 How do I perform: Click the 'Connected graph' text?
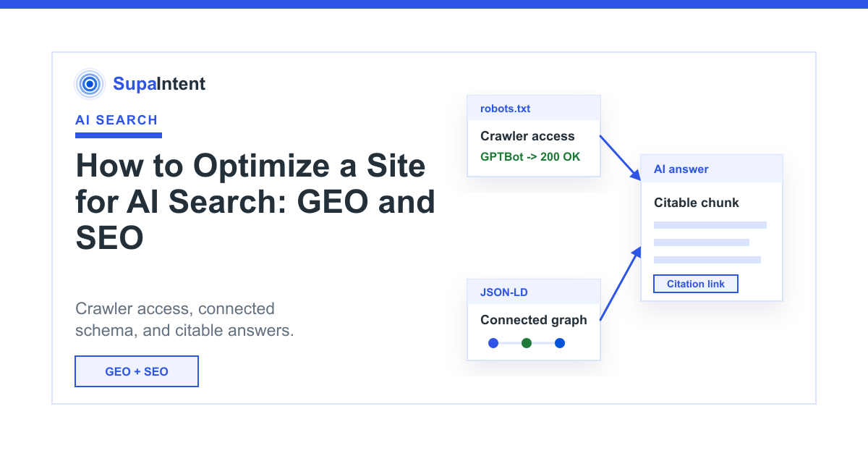534,320
